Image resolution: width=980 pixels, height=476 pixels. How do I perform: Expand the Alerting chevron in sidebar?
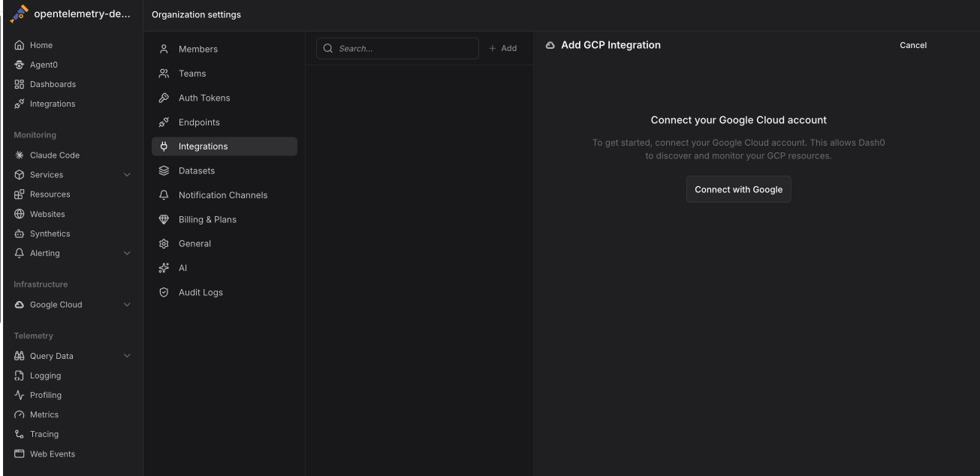pos(127,253)
